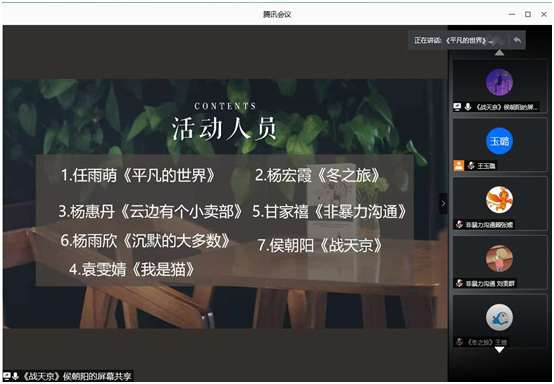Select the blue 玉璐 avatar circle
The width and height of the screenshot is (554, 384).
click(x=499, y=141)
